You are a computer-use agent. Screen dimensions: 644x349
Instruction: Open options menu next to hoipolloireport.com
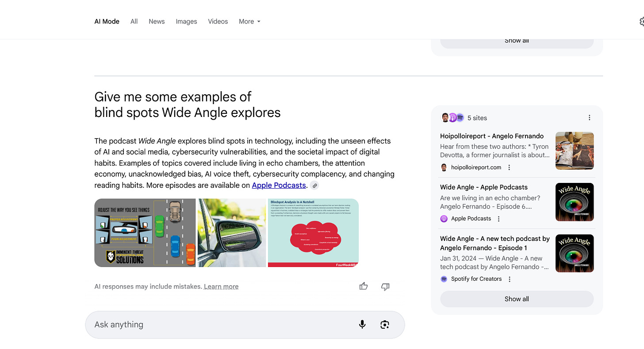[x=509, y=167]
